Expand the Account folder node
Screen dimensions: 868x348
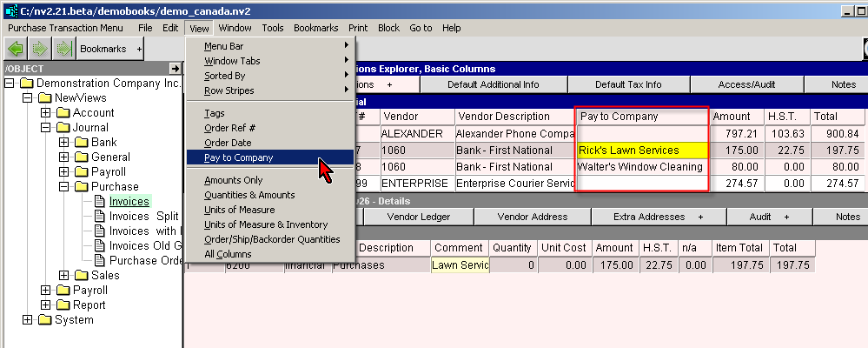pyautogui.click(x=46, y=113)
